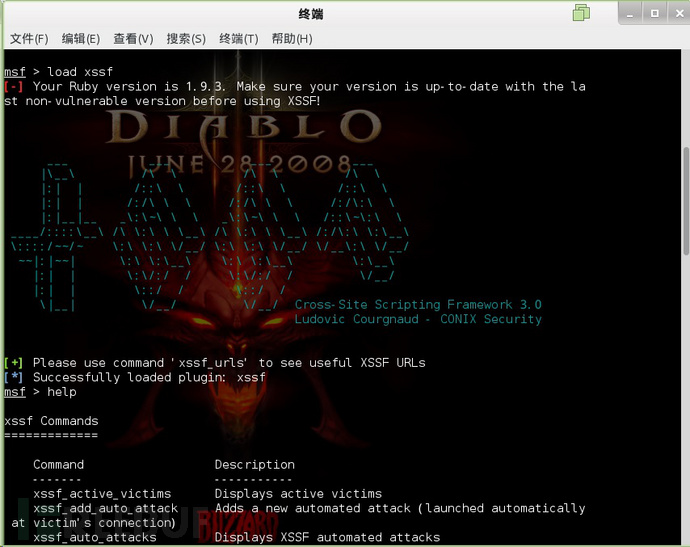Click the 'xssf Commands' heading
The image size is (690, 547).
tap(51, 421)
